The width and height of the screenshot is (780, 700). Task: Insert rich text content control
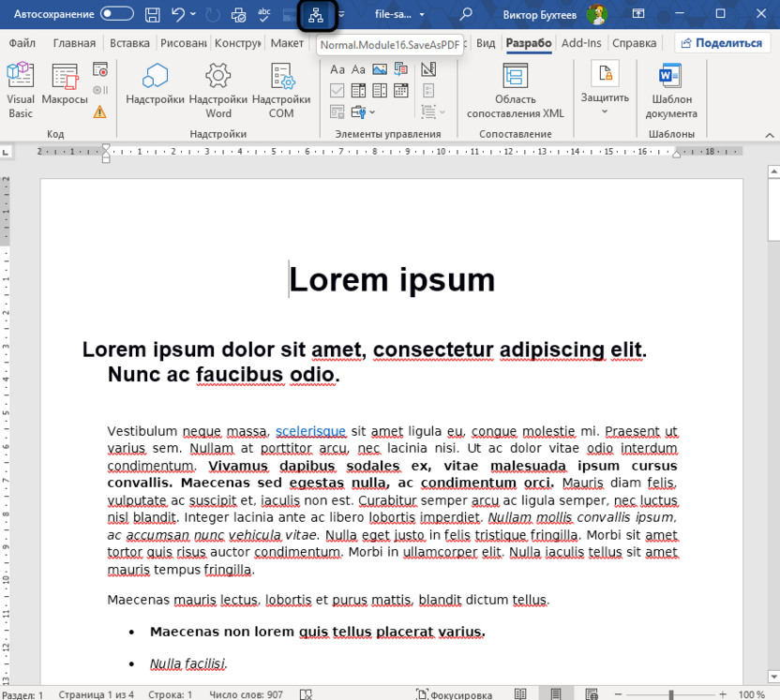pos(337,69)
